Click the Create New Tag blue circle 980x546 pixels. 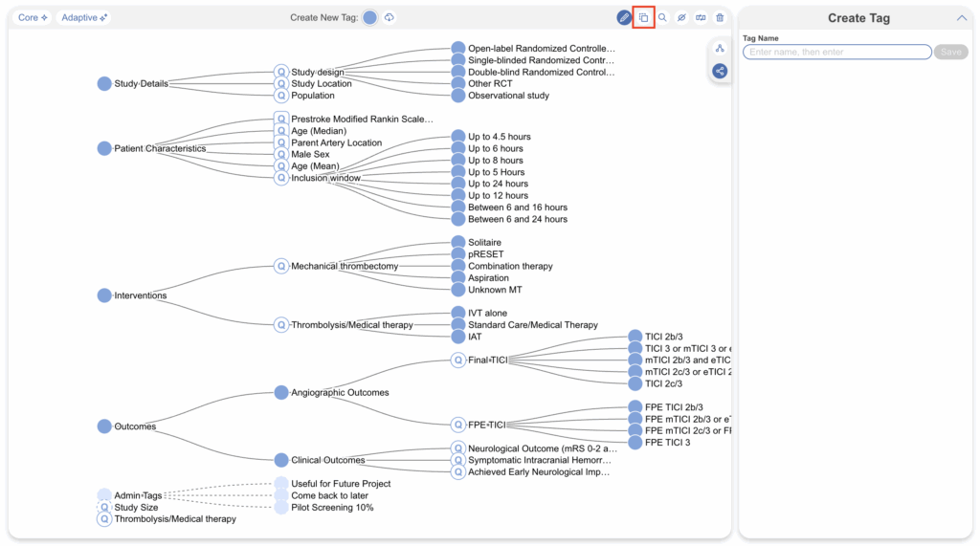pos(369,17)
